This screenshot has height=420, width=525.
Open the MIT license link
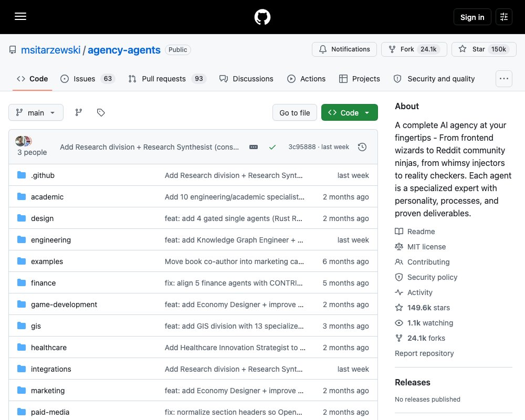tap(420, 247)
